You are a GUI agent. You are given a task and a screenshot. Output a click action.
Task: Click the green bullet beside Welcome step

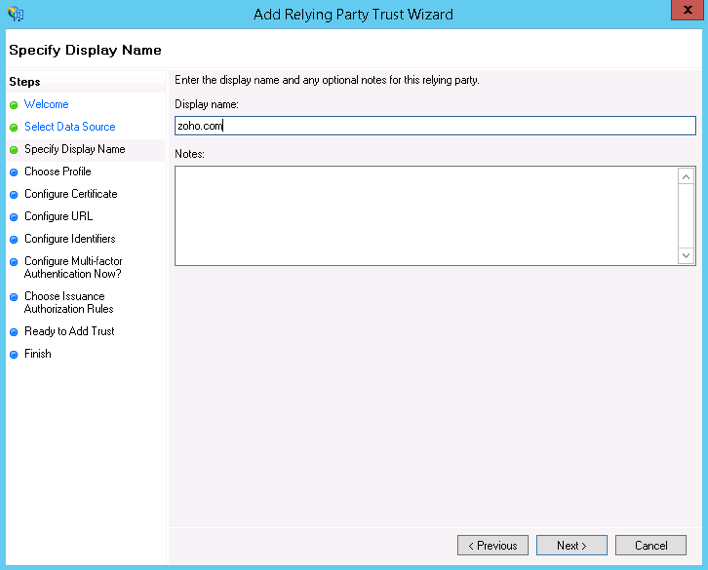point(14,105)
